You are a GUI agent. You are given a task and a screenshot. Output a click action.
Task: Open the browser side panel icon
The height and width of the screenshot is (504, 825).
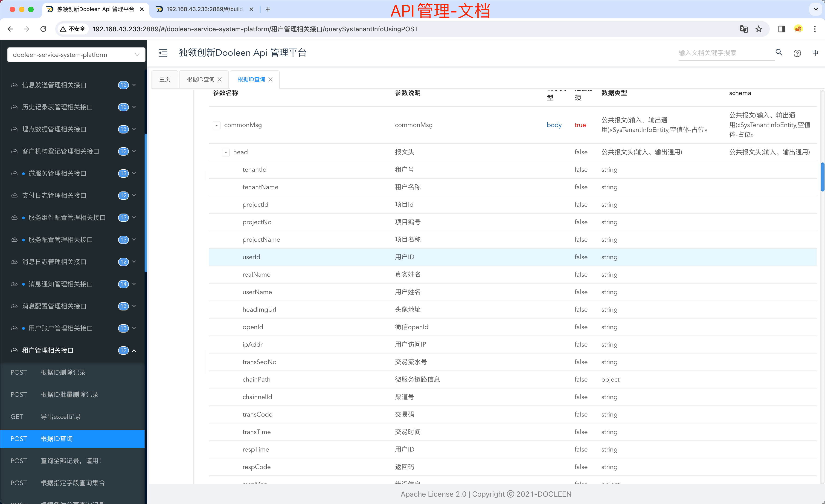coord(781,29)
